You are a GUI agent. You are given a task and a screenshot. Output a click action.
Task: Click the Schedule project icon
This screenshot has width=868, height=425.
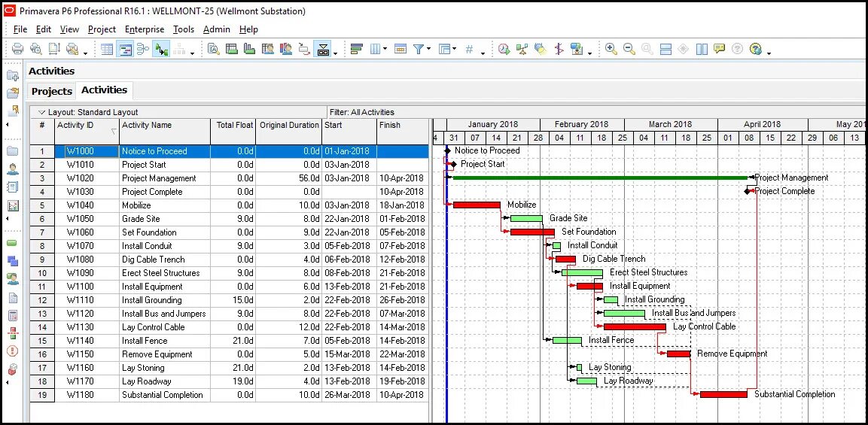click(x=504, y=49)
